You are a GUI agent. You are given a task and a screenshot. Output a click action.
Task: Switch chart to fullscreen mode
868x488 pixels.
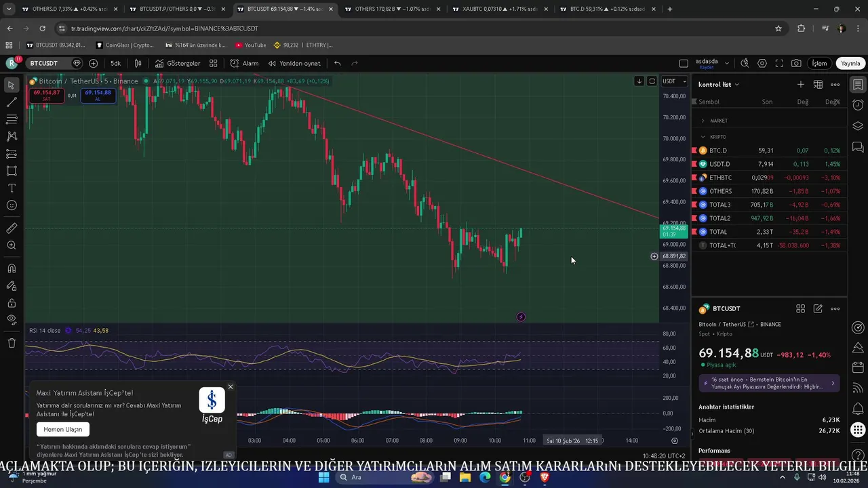pyautogui.click(x=779, y=63)
